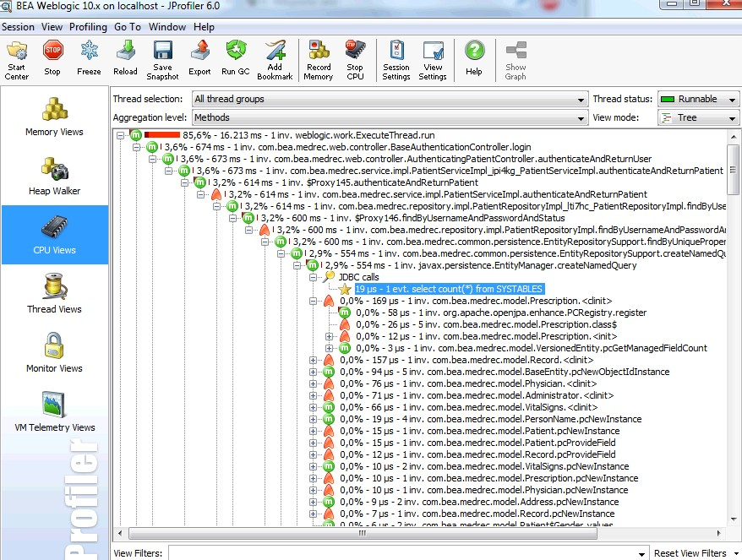Select BaseEntity.pcNewObjectIdInstance row
Viewport: 742px width, 560px height.
[x=505, y=372]
